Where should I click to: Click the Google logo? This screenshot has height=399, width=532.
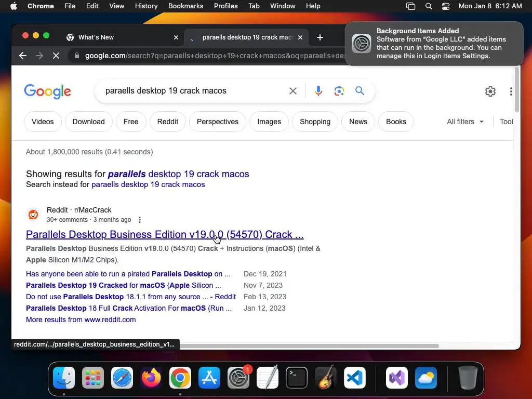[47, 91]
